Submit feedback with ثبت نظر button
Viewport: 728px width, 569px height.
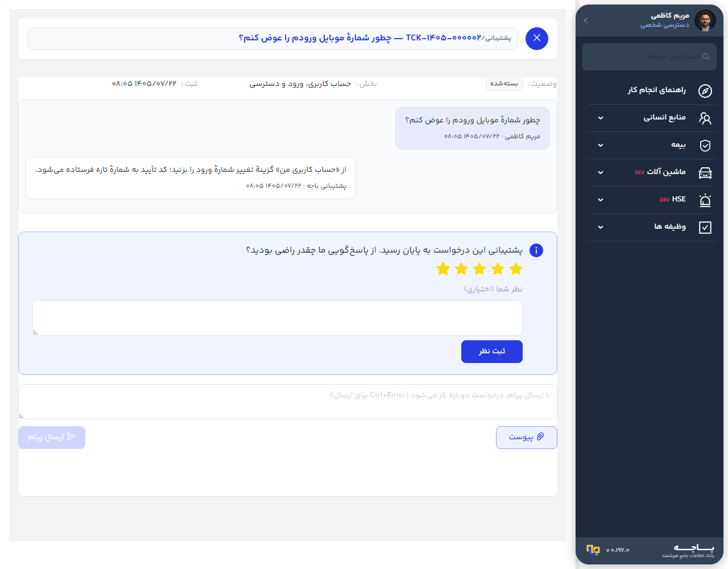492,352
